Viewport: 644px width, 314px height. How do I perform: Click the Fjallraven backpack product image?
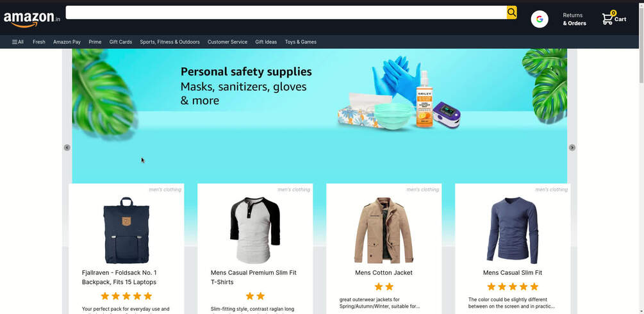126,230
